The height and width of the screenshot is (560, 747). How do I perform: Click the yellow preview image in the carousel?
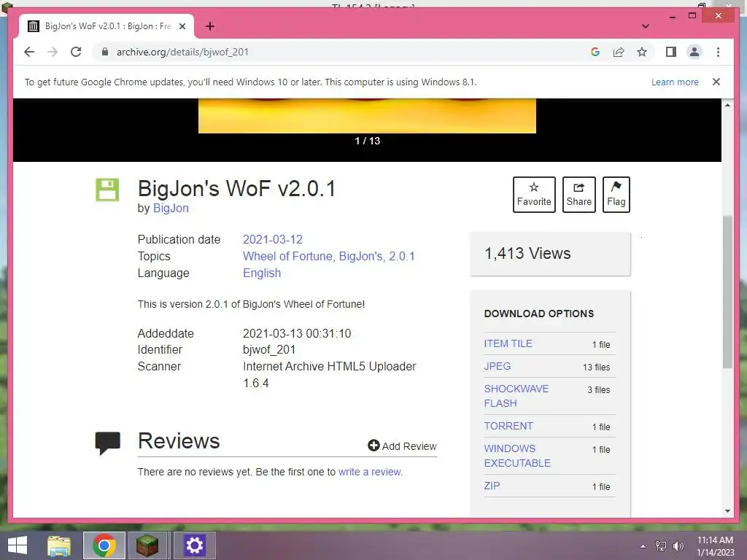click(x=367, y=116)
